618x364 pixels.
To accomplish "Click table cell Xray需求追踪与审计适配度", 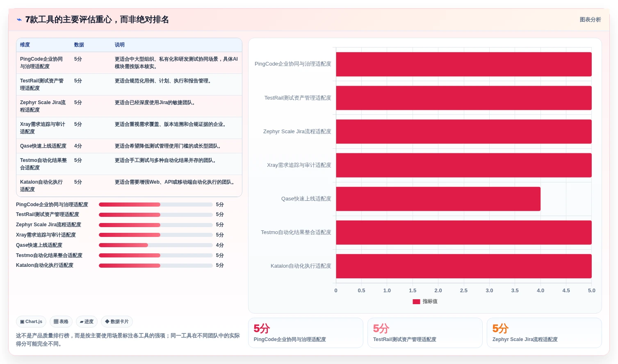I will click(43, 128).
